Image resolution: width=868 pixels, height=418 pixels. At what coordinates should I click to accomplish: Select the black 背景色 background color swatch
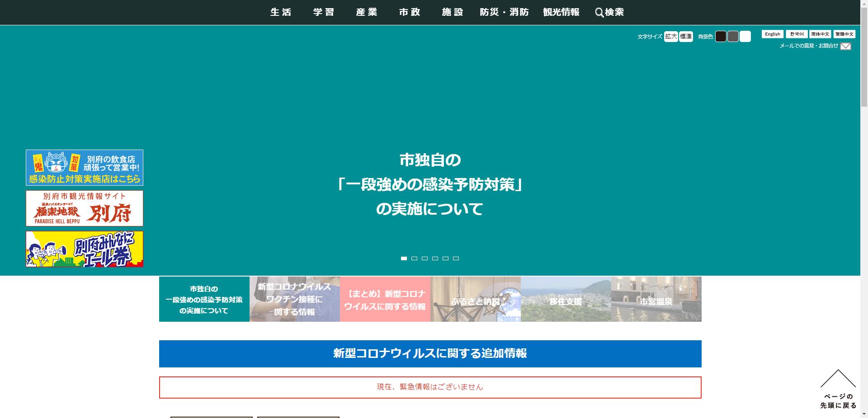[x=721, y=37]
